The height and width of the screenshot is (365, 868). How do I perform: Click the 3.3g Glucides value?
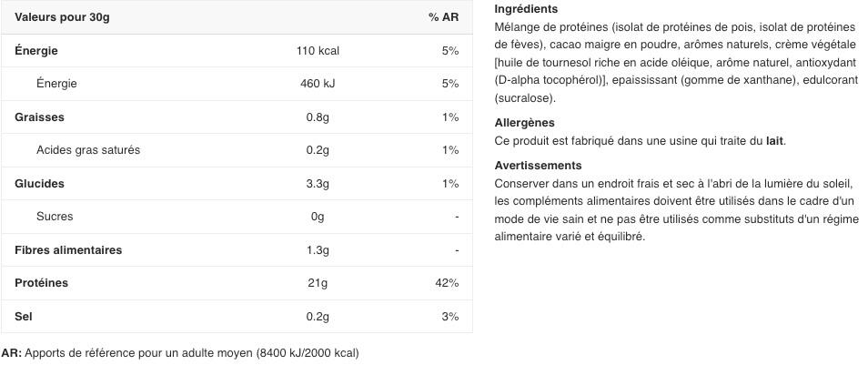(318, 184)
